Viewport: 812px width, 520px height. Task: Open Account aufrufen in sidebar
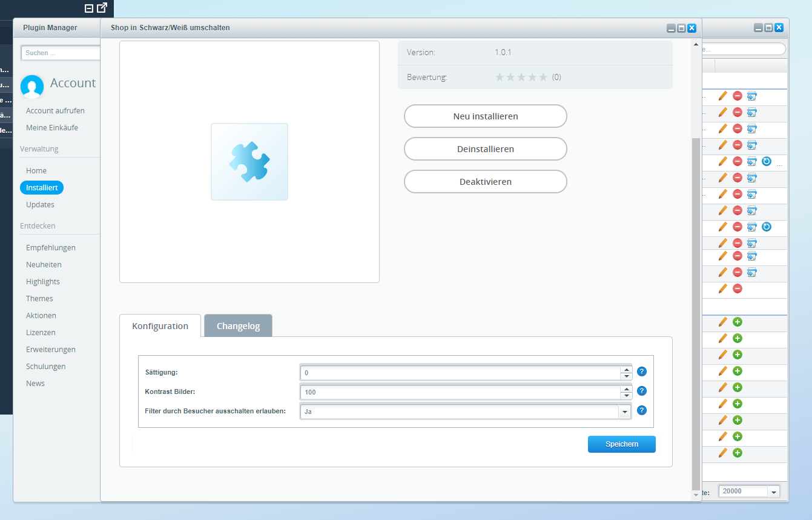point(55,110)
